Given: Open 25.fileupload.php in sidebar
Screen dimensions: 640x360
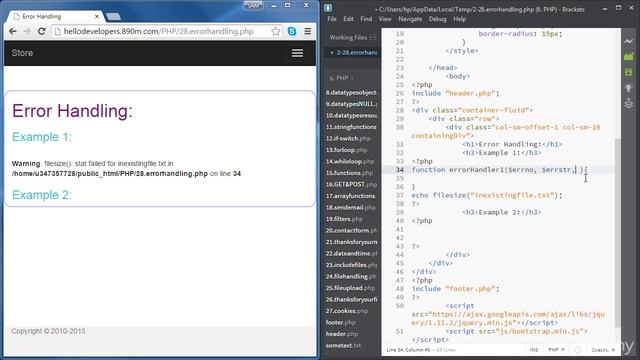Looking at the screenshot, I should 350,288.
